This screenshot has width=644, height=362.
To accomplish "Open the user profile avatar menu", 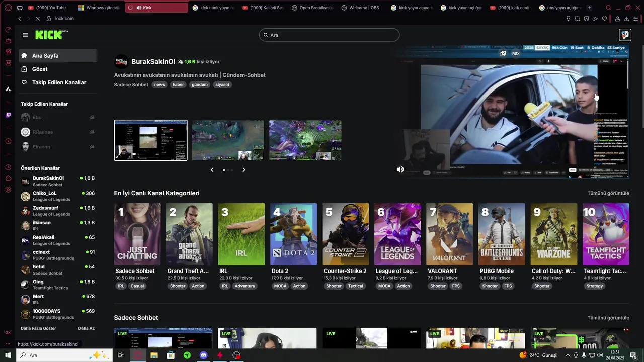I will coord(624,35).
